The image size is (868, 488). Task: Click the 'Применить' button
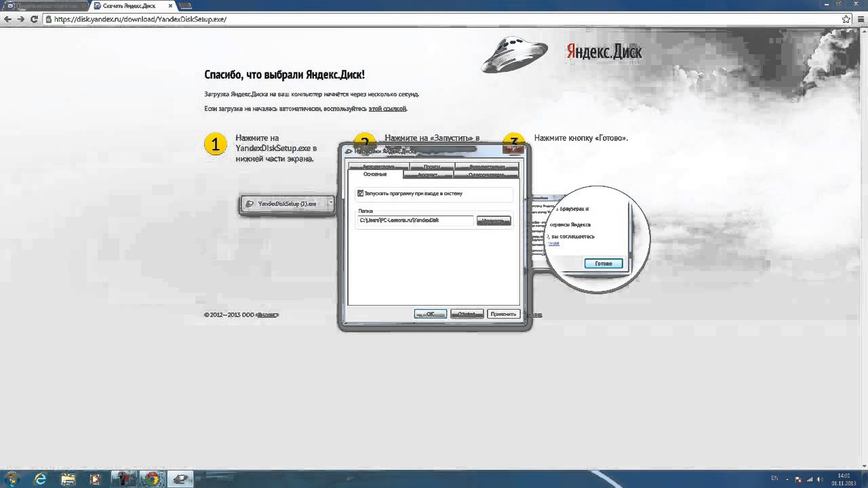coord(503,314)
